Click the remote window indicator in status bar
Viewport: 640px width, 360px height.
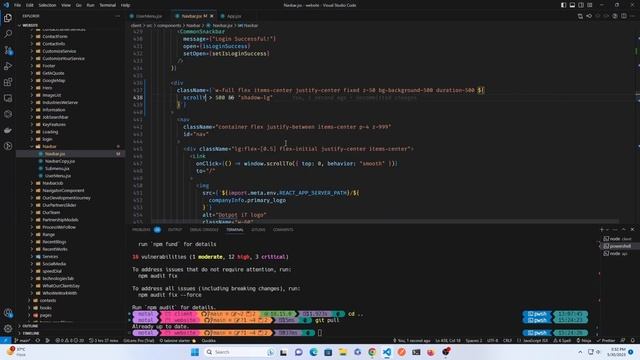[5, 340]
